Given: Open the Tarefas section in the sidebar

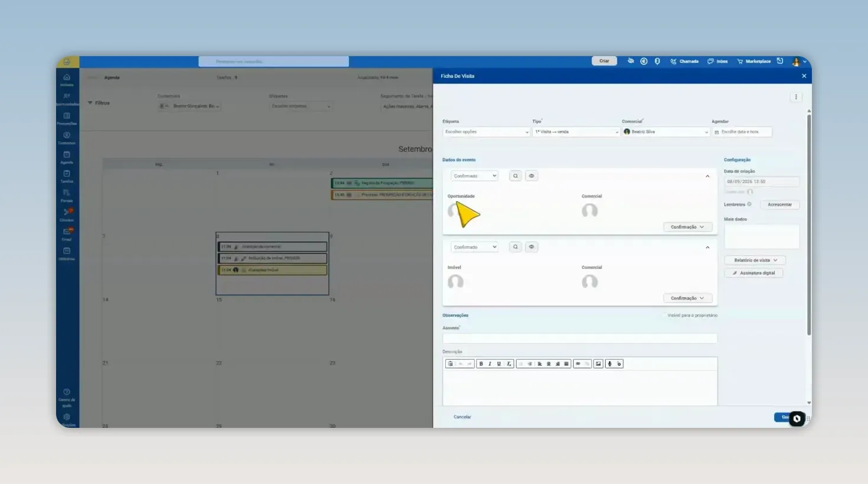Looking at the screenshot, I should [67, 176].
